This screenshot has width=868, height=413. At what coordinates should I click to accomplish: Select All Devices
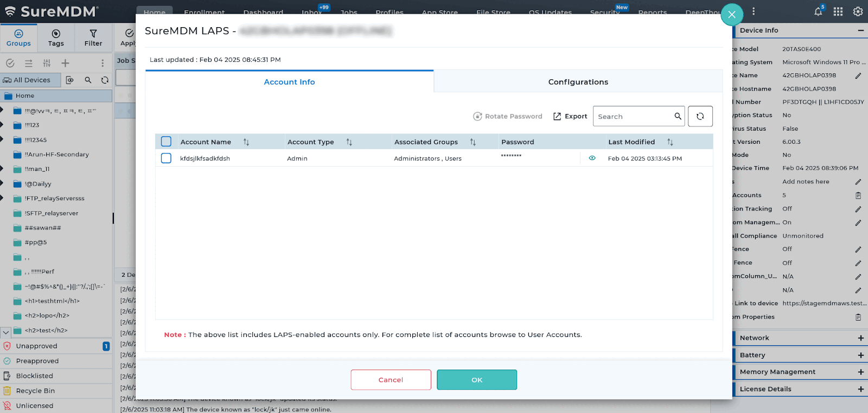coord(31,80)
